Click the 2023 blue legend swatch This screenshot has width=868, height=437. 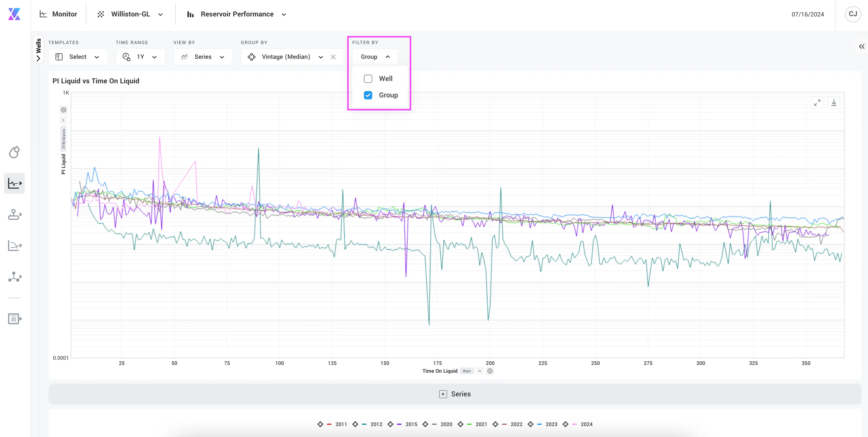click(539, 424)
